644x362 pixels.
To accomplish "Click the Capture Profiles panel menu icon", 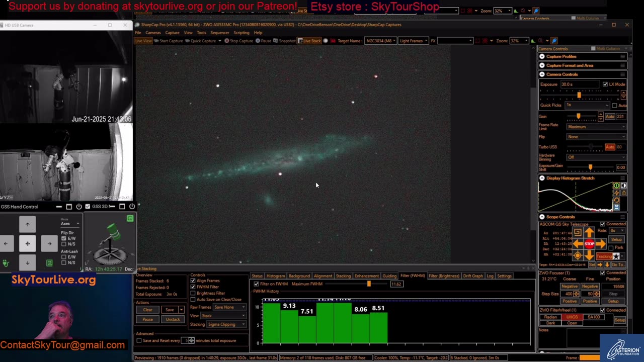I will (623, 56).
